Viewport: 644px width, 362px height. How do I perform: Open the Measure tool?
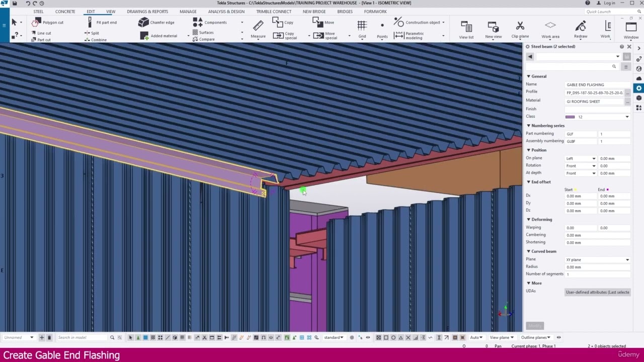pos(258,29)
